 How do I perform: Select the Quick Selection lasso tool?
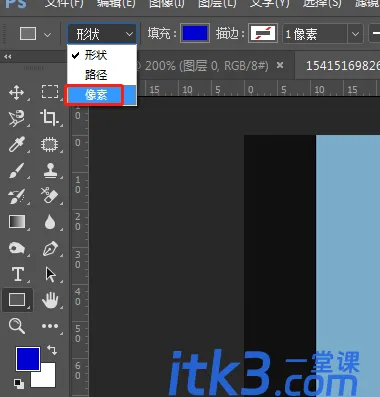pos(17,118)
